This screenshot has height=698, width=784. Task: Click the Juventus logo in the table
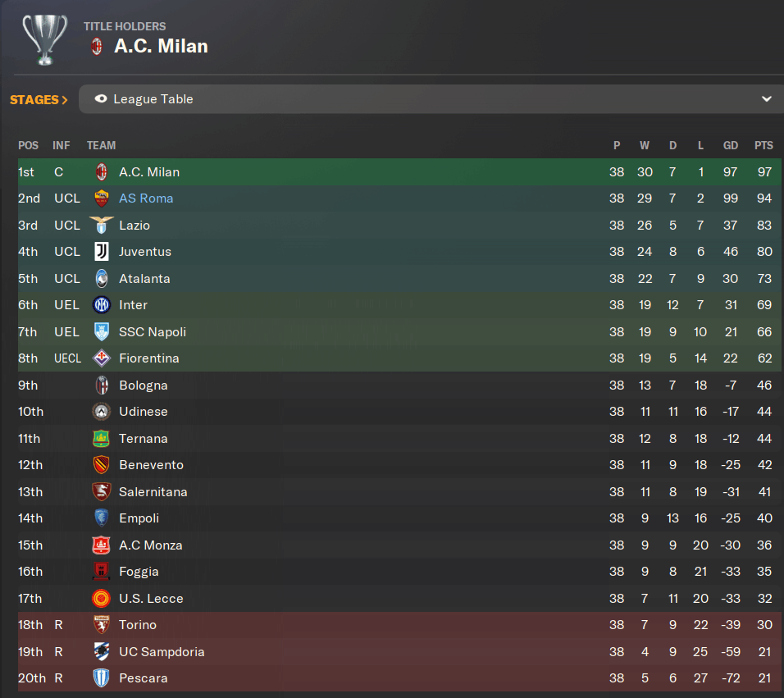tap(102, 252)
